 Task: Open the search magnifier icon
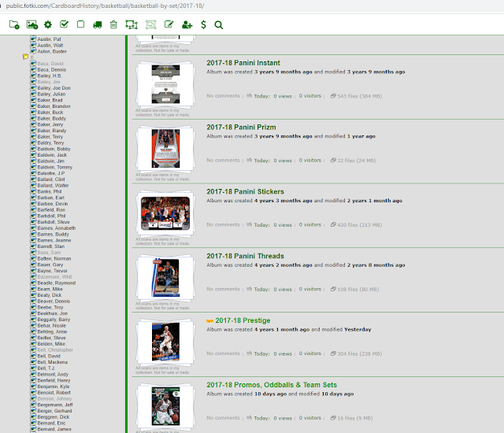click(x=219, y=24)
